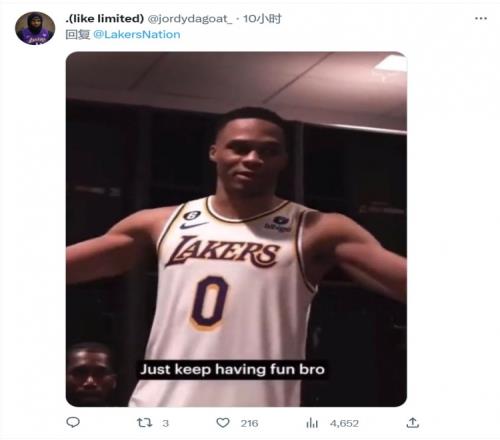Click the face in the video's lower corner
The image size is (500, 440).
[91, 372]
